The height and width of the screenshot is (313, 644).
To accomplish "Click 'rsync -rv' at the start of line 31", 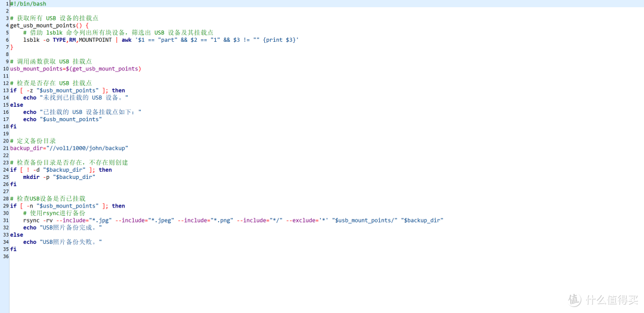I will point(38,220).
